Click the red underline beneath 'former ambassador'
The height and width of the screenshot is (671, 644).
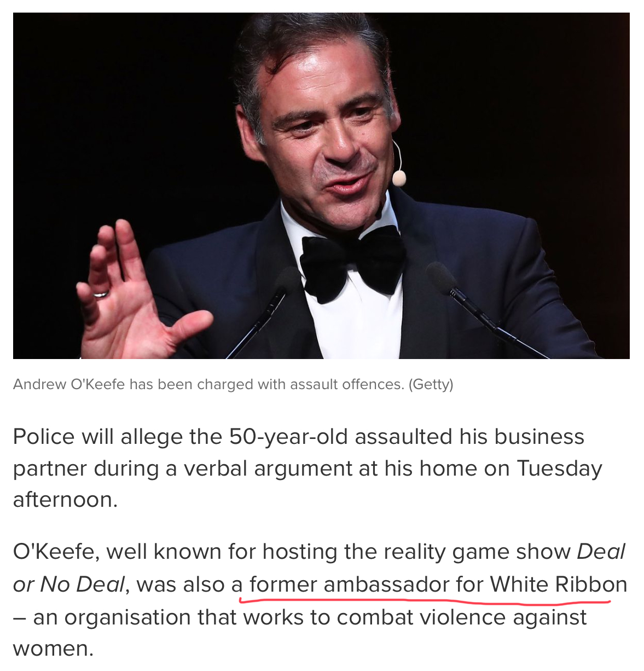tap(425, 600)
